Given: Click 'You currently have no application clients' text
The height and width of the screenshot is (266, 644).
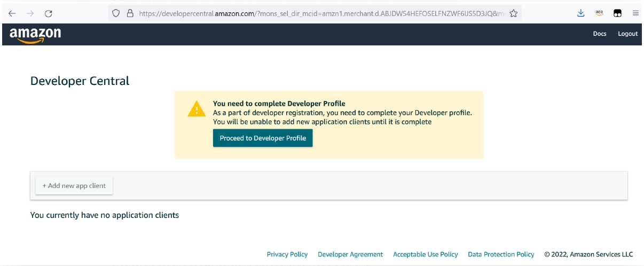Looking at the screenshot, I should click(x=105, y=215).
